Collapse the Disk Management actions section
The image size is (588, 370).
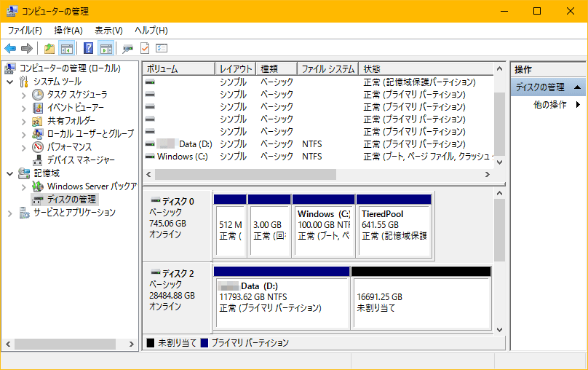[577, 87]
